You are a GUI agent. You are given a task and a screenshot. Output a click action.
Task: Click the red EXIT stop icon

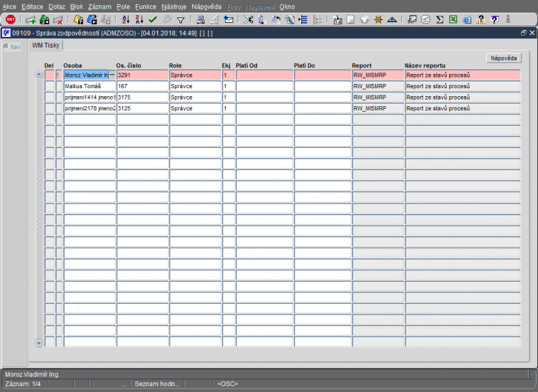[11, 19]
